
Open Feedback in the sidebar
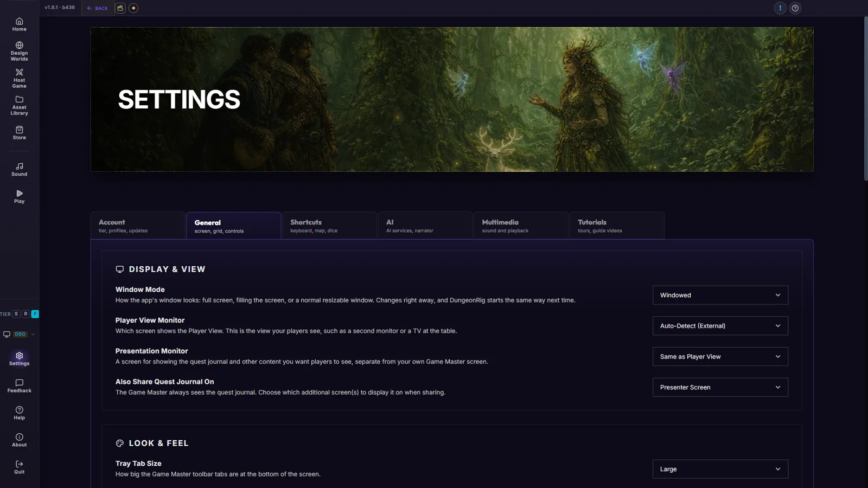(x=19, y=386)
